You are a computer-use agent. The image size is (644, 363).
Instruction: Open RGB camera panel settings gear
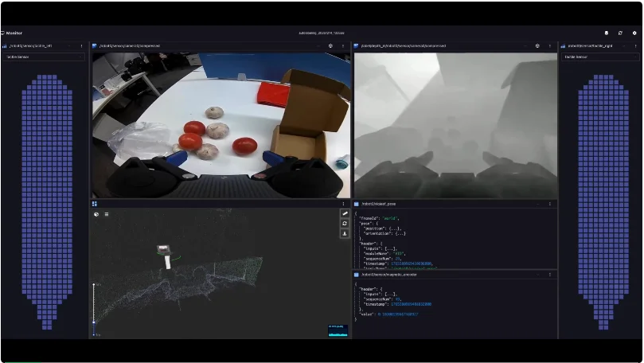(x=330, y=46)
